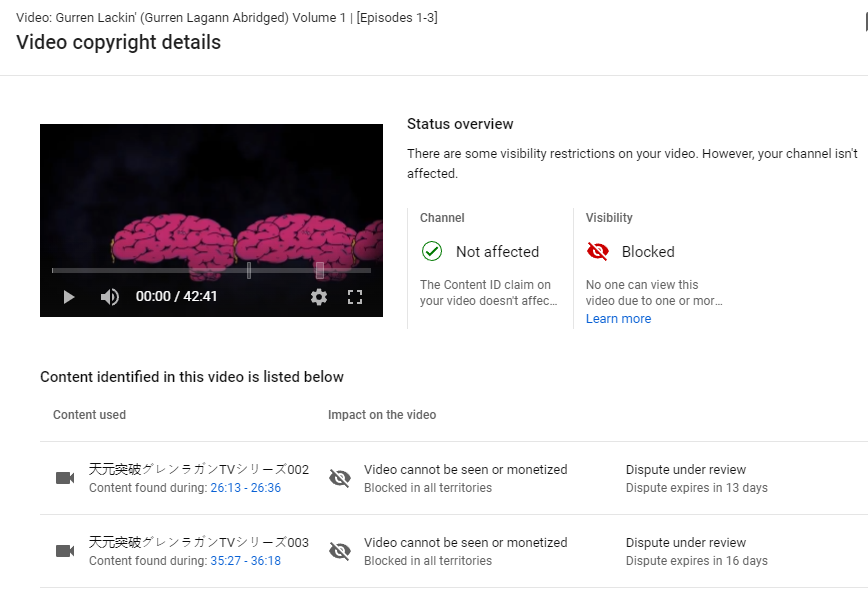868x595 pixels.
Task: Click the red Blocked visibility icon
Action: coord(598,251)
